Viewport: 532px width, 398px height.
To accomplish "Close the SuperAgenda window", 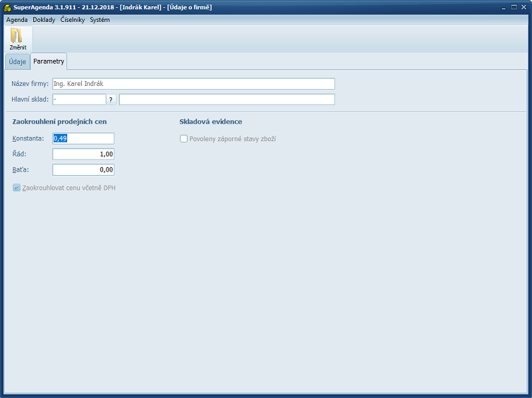I will point(524,7).
